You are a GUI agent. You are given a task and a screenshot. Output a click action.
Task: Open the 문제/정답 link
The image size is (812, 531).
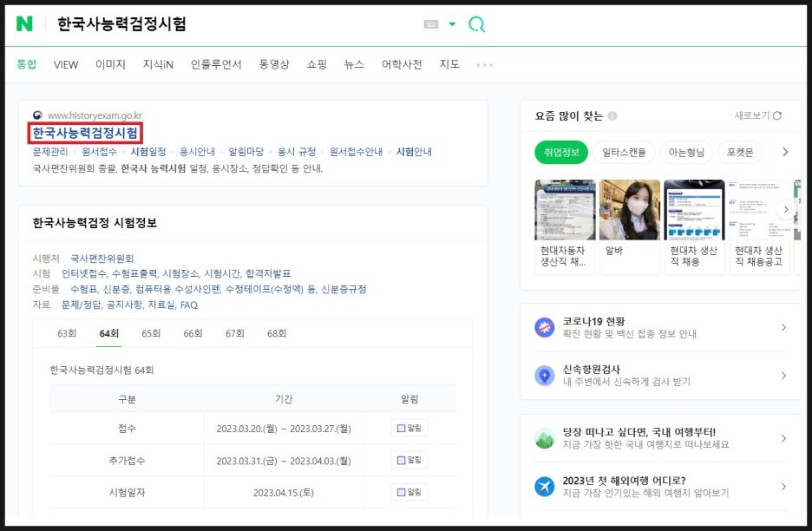(x=82, y=305)
